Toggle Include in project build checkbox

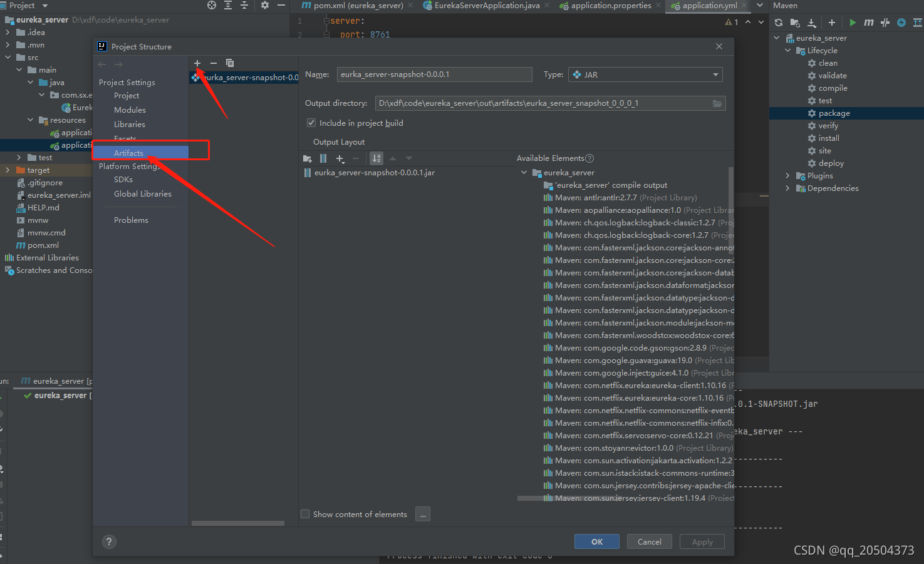pyautogui.click(x=311, y=123)
